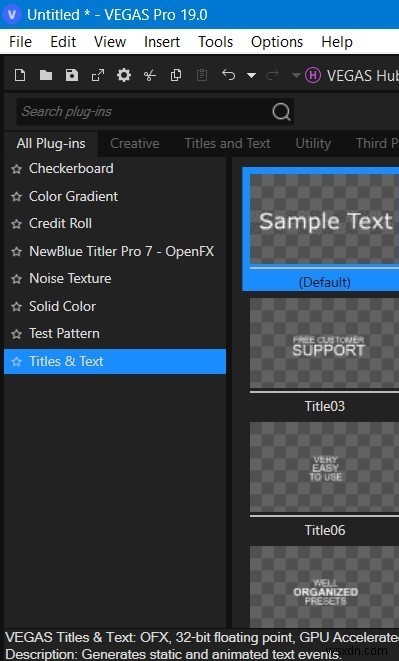Click the New project icon
The width and height of the screenshot is (399, 661).
tap(20, 75)
